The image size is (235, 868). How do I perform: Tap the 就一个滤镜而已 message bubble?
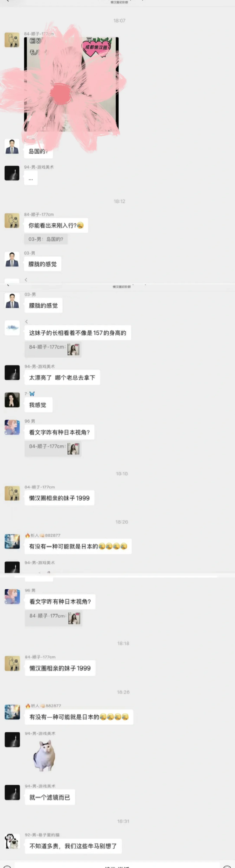(50, 797)
